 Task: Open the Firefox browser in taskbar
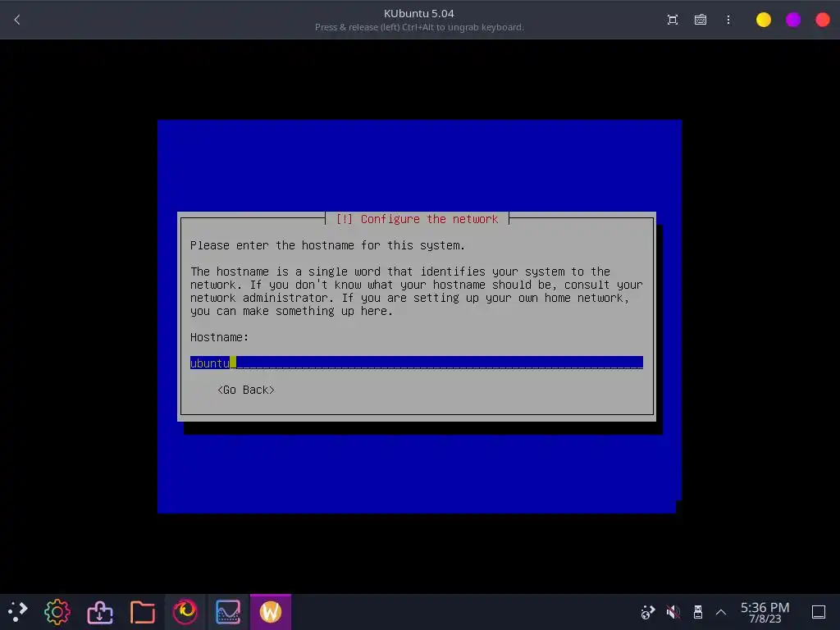click(185, 612)
